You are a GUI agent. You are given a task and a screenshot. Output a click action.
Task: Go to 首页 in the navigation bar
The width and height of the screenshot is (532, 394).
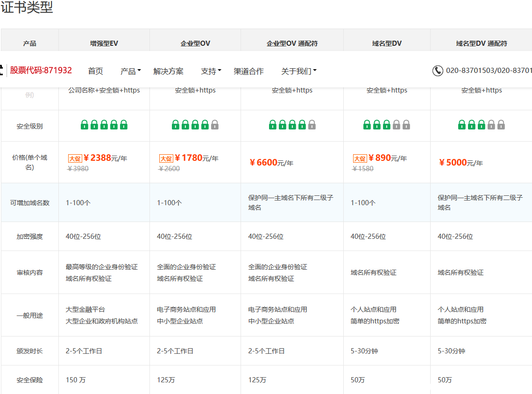pyautogui.click(x=95, y=71)
